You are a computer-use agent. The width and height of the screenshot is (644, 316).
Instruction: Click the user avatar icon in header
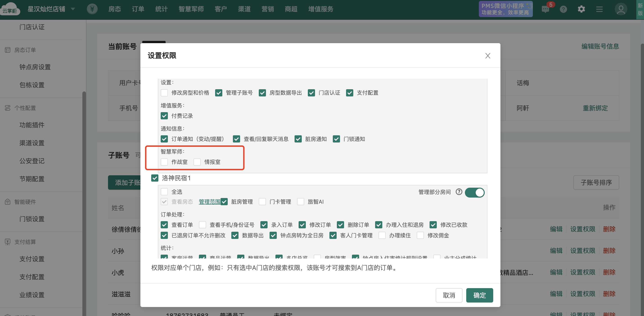tap(621, 9)
